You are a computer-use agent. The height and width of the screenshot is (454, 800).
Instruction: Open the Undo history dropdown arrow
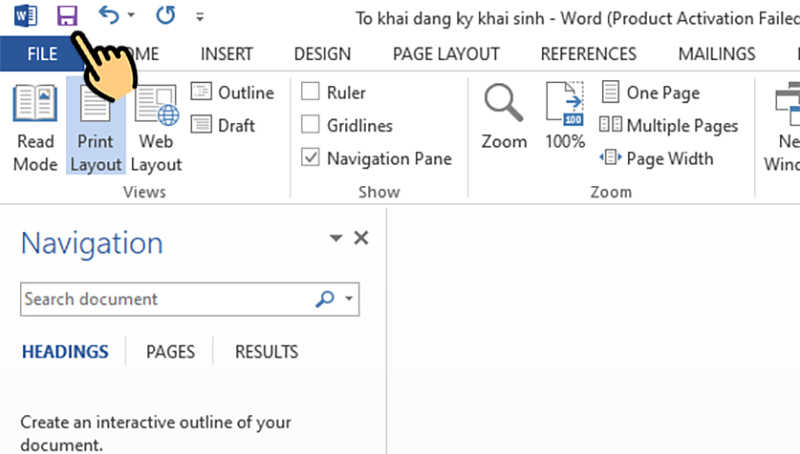coord(131,15)
